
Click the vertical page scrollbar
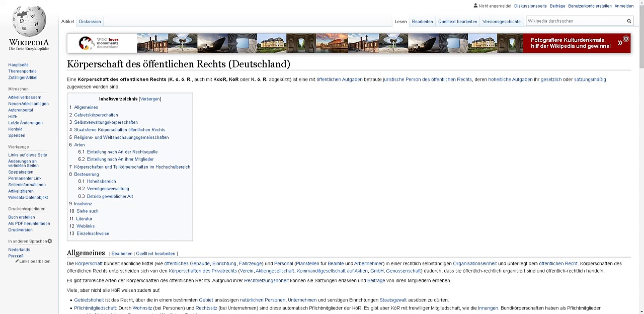pyautogui.click(x=640, y=151)
